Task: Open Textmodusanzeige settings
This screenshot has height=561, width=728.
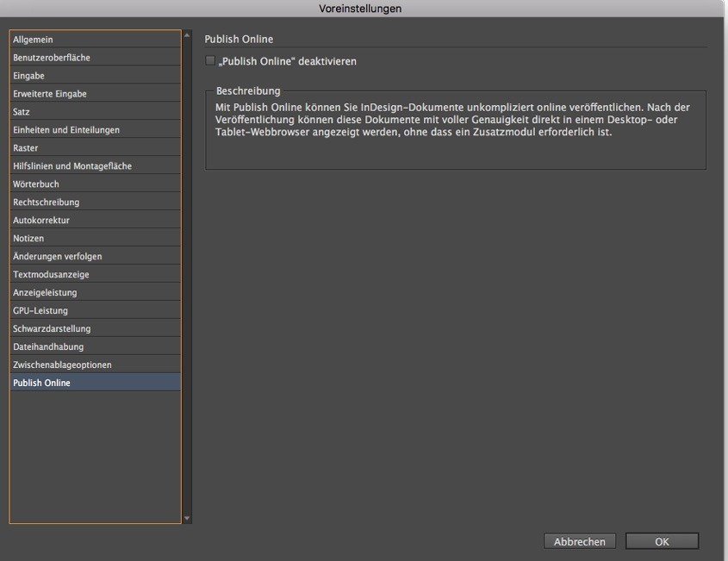Action: pyautogui.click(x=95, y=274)
